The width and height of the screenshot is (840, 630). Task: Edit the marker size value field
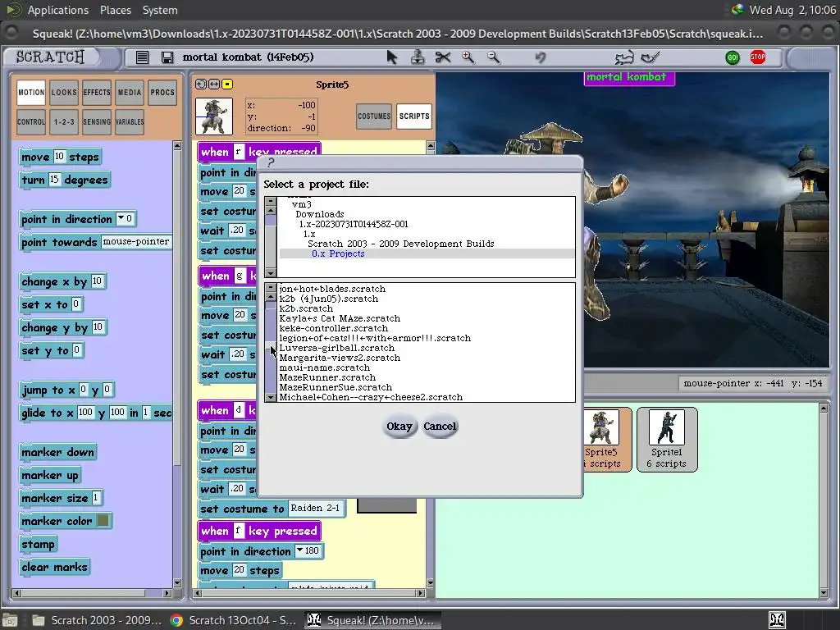96,498
